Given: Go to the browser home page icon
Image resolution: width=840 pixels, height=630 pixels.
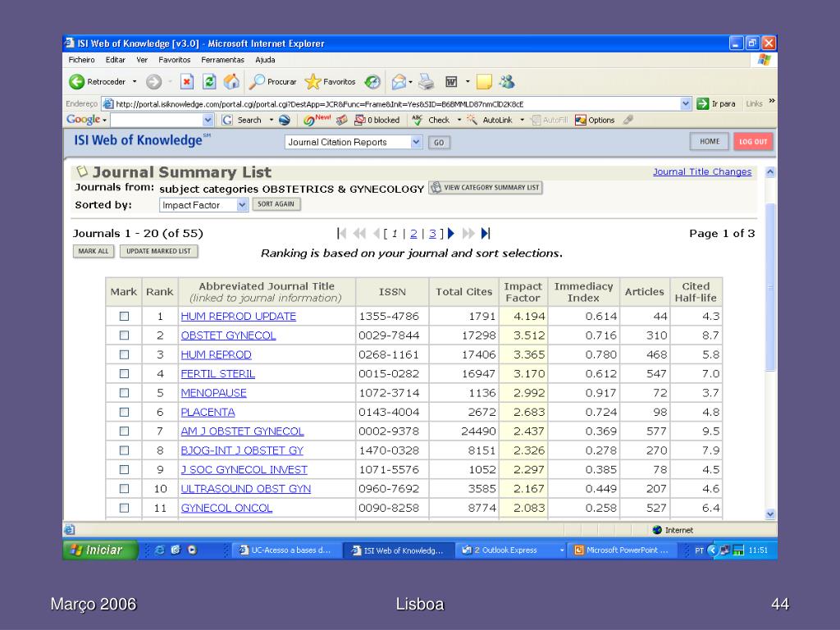Looking at the screenshot, I should [x=231, y=81].
